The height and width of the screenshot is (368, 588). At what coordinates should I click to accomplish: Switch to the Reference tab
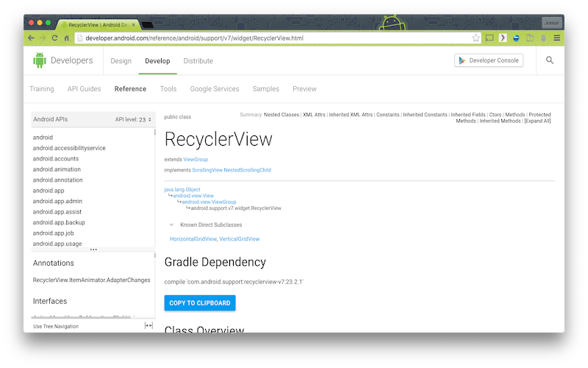click(x=130, y=89)
